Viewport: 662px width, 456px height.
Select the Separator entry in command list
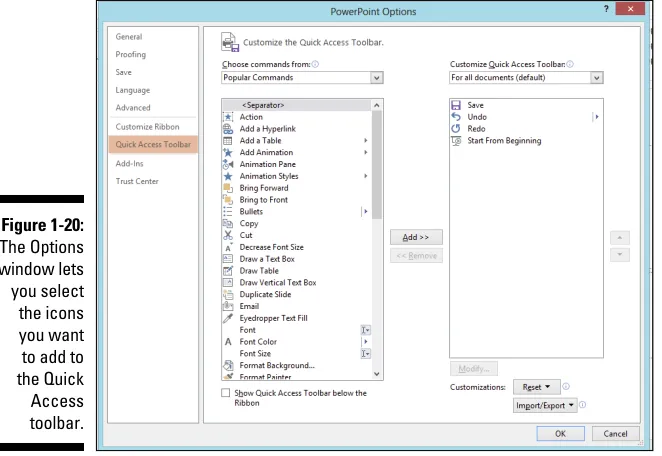pos(263,105)
